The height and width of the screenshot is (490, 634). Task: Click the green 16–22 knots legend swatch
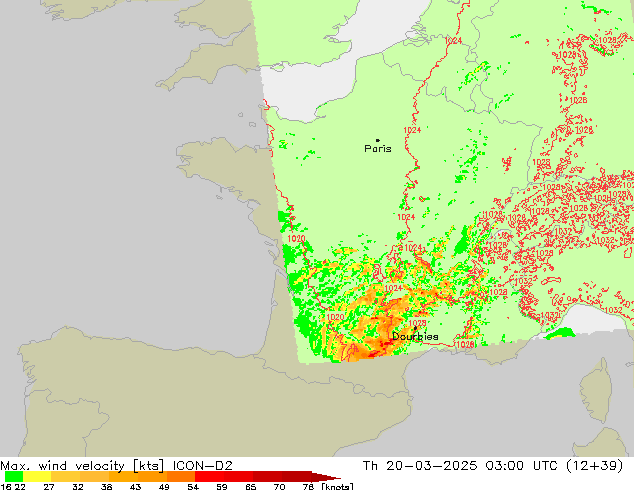click(x=14, y=477)
